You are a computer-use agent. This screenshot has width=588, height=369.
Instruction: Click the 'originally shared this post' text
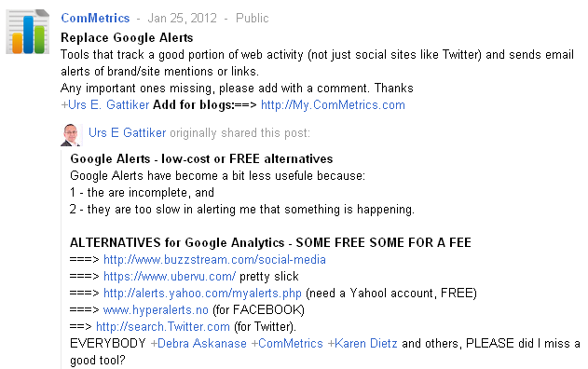[240, 132]
